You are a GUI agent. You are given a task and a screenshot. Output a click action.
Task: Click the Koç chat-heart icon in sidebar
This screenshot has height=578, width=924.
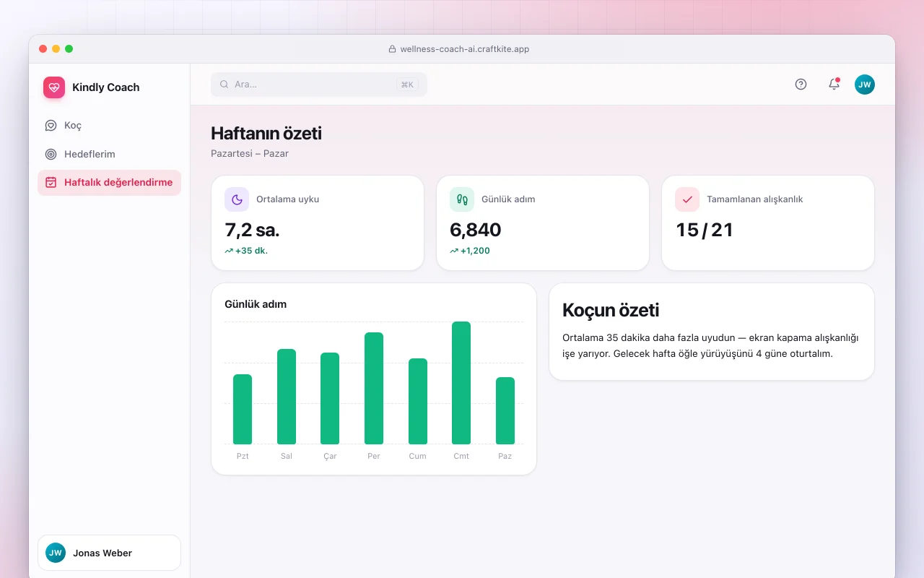tap(51, 126)
